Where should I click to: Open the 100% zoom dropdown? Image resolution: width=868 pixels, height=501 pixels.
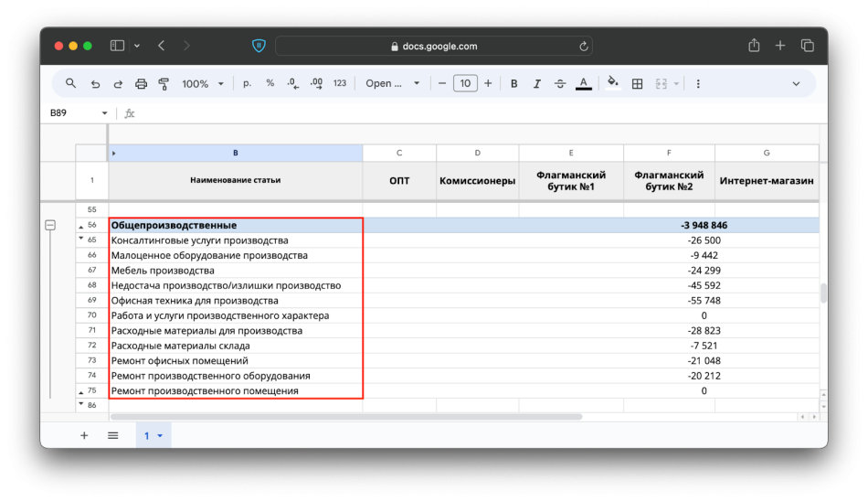[202, 83]
